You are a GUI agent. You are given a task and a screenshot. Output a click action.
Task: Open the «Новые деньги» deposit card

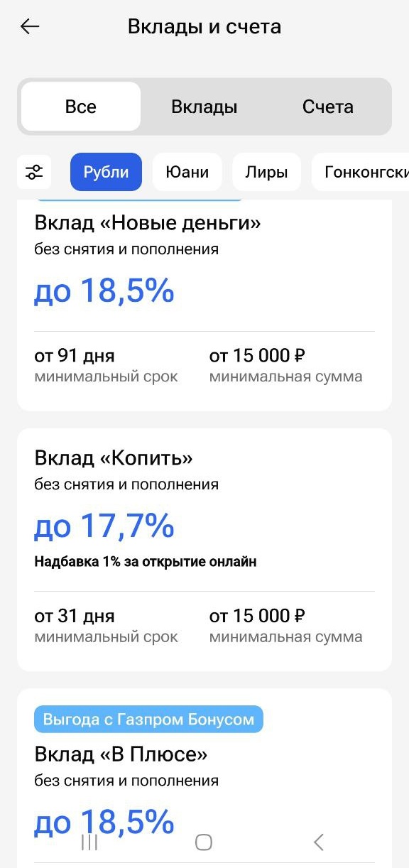[x=204, y=305]
